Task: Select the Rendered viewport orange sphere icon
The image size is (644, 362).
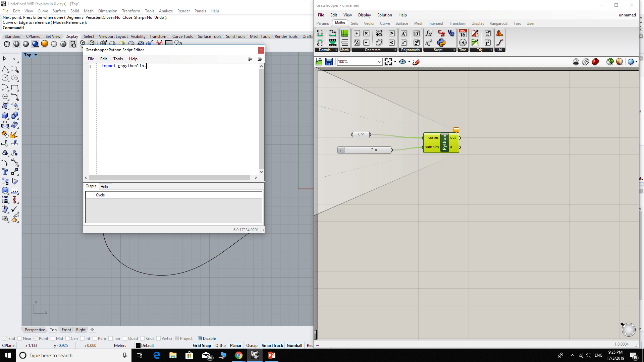Action: [x=45, y=44]
